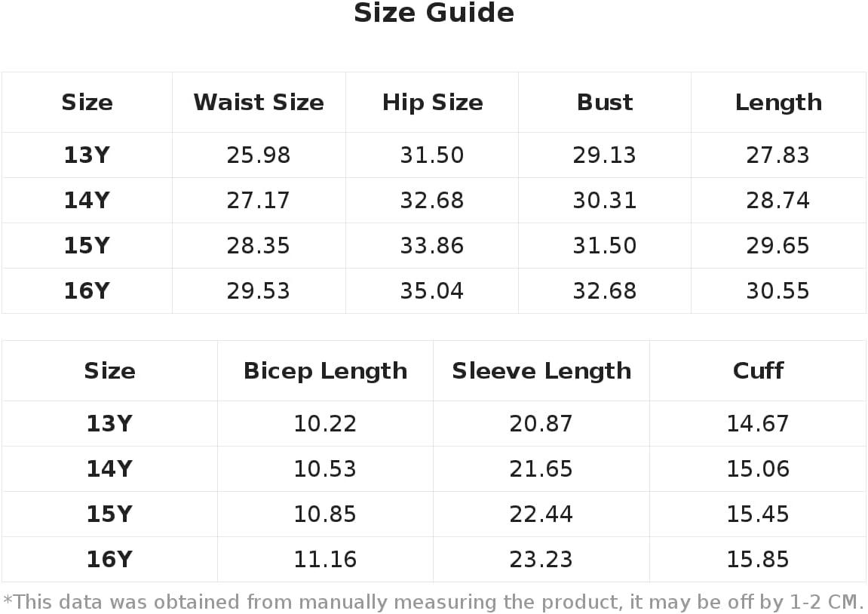Select the 13Y row in the first table

coord(434,155)
